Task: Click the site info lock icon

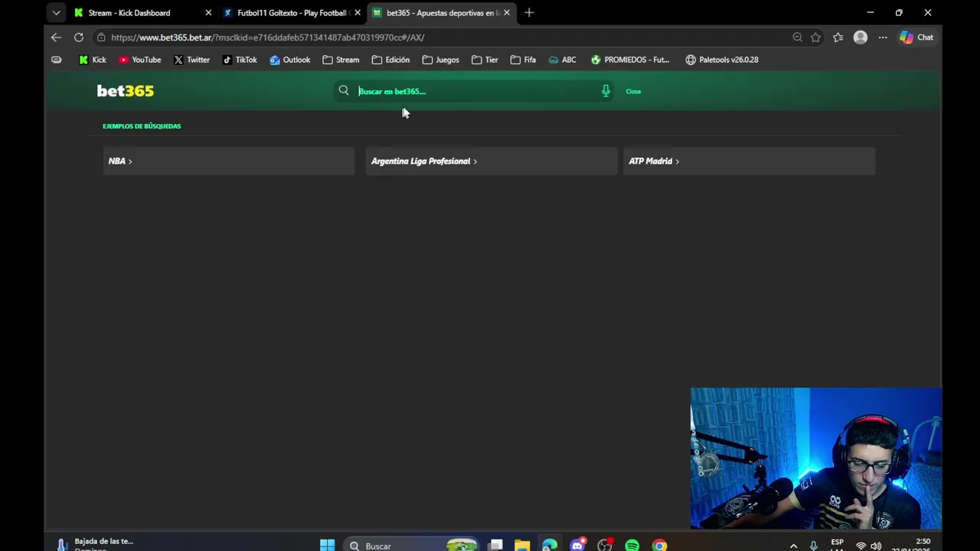Action: pos(101,37)
